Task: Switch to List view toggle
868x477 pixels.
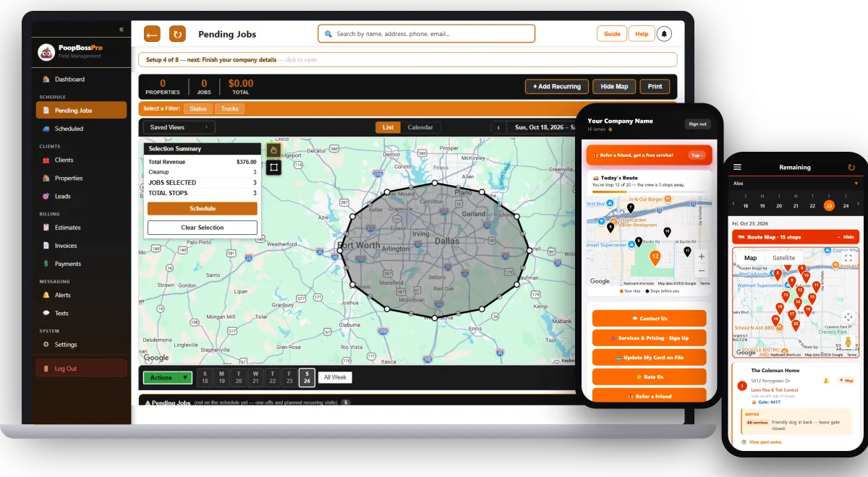Action: point(388,127)
